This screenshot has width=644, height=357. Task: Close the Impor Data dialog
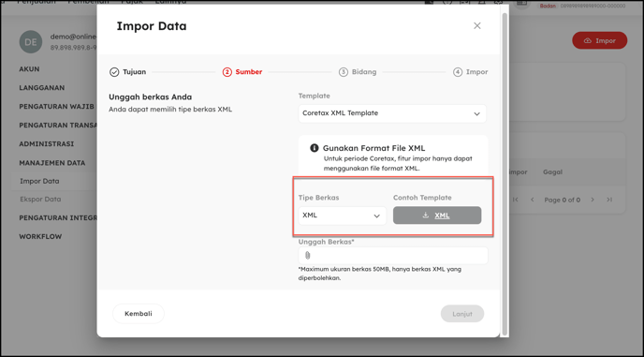(x=476, y=26)
